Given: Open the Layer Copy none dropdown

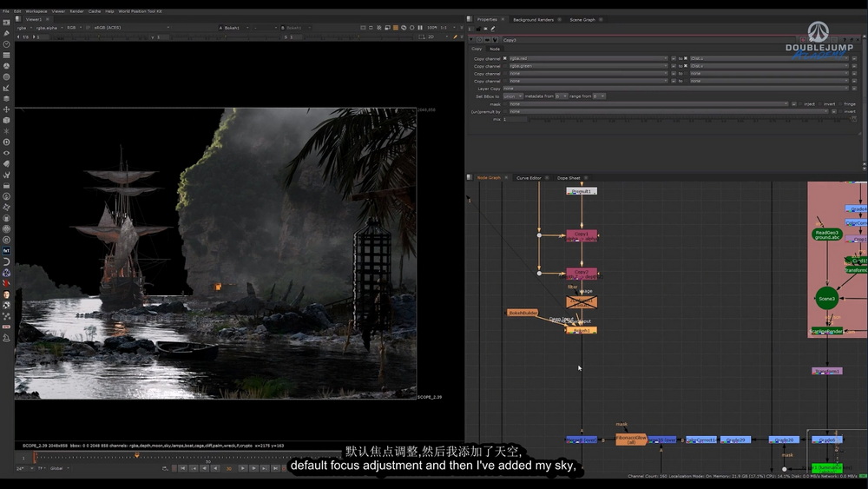Looking at the screenshot, I should coord(678,89).
